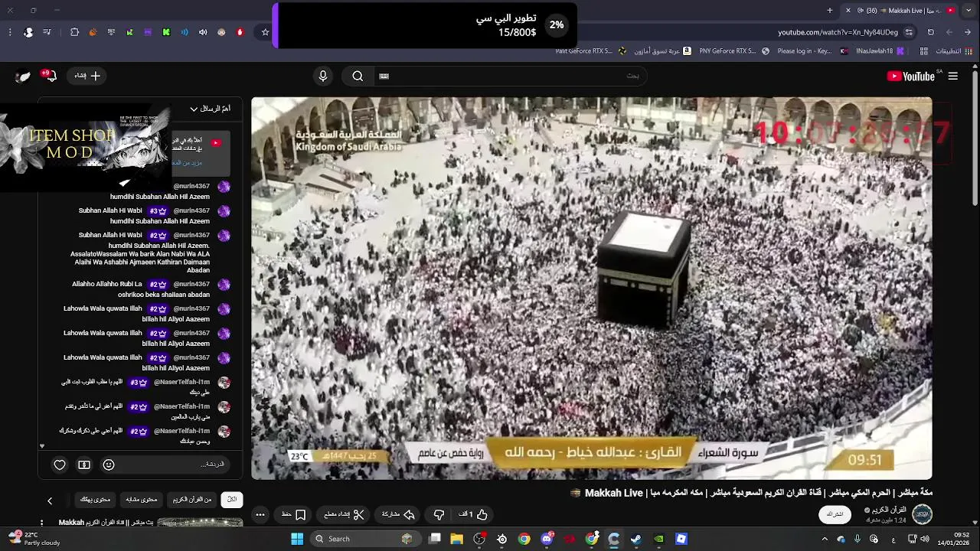Open the weather widget showing 22°C
980x551 pixels.
pos(34,539)
